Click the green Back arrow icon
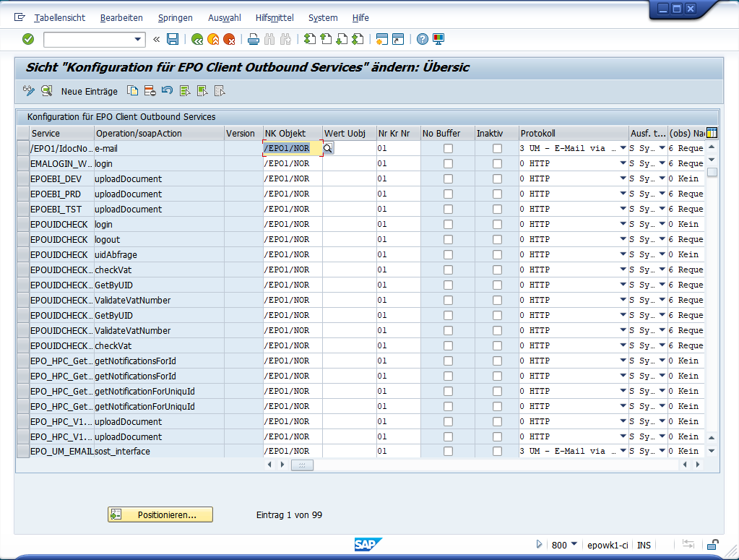 click(197, 40)
